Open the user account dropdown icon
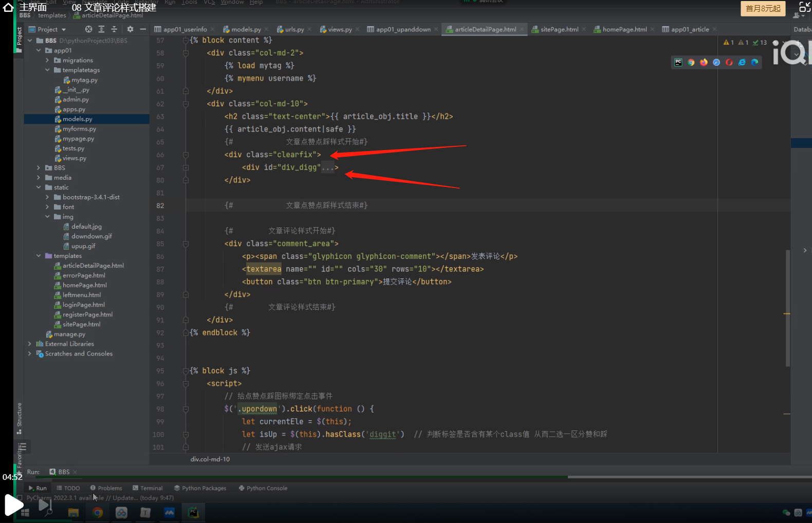This screenshot has width=812, height=523. [799, 15]
